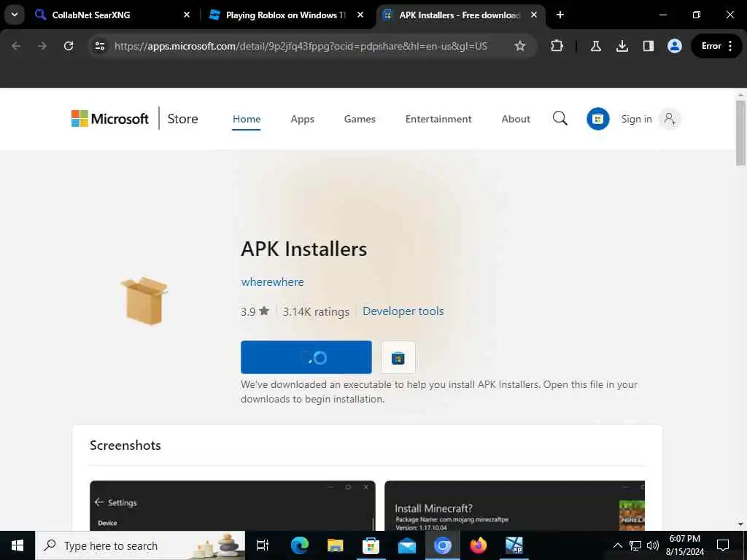View site information icon in address bar

(100, 46)
